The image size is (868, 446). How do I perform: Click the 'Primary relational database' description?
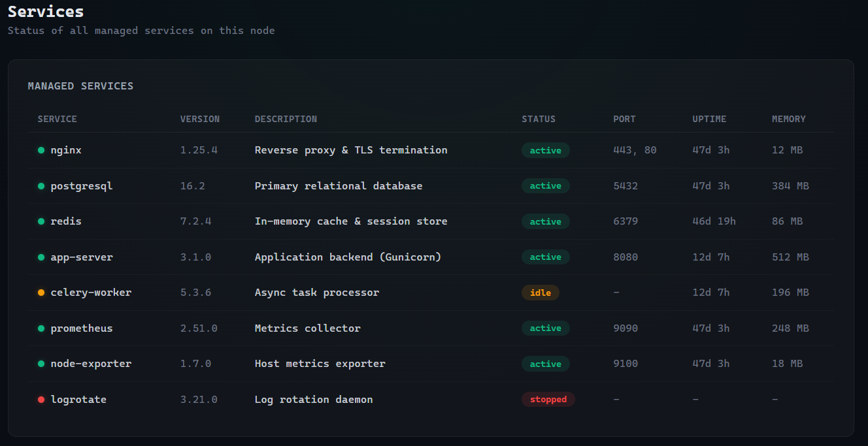click(339, 186)
